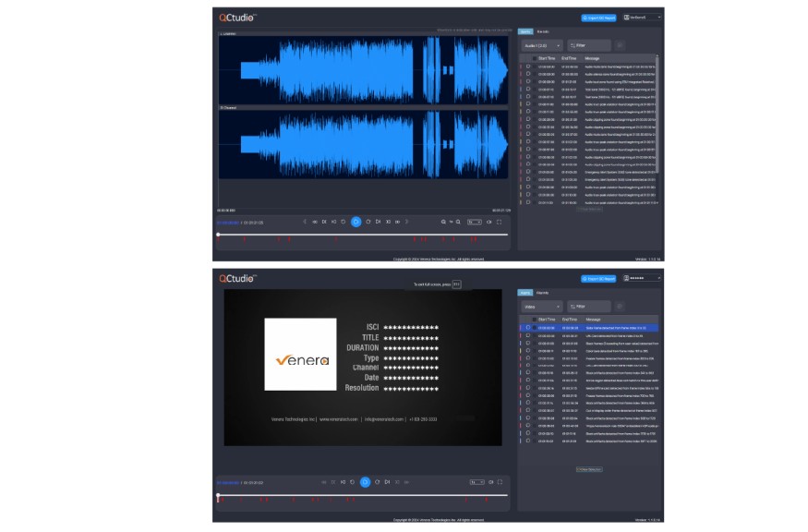Open the Audio 1 (2.0) track dropdown
This screenshot has width=808, height=532.
[540, 44]
